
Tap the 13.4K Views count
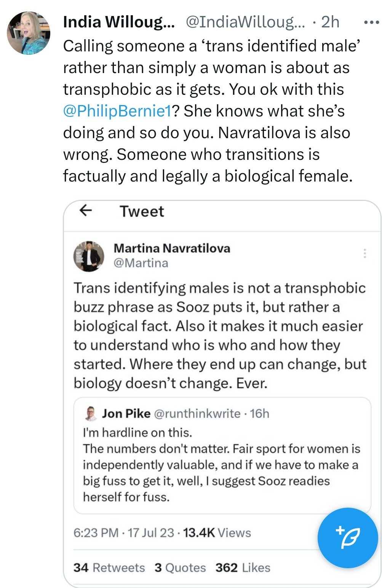(x=217, y=532)
